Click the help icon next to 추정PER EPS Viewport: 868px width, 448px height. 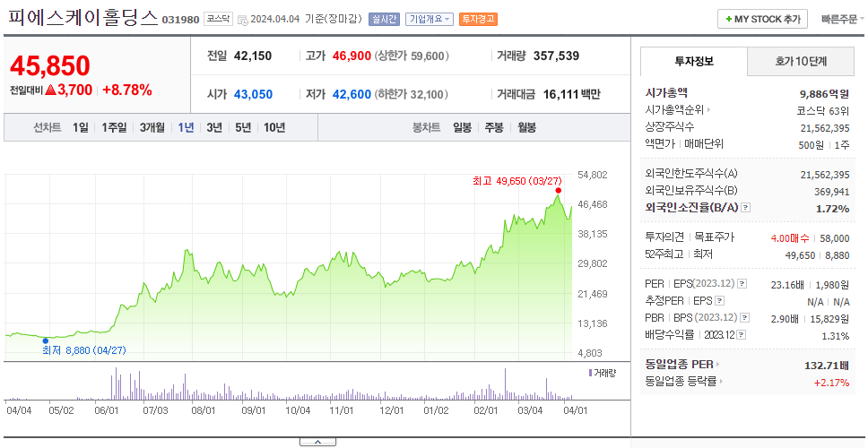tap(719, 301)
